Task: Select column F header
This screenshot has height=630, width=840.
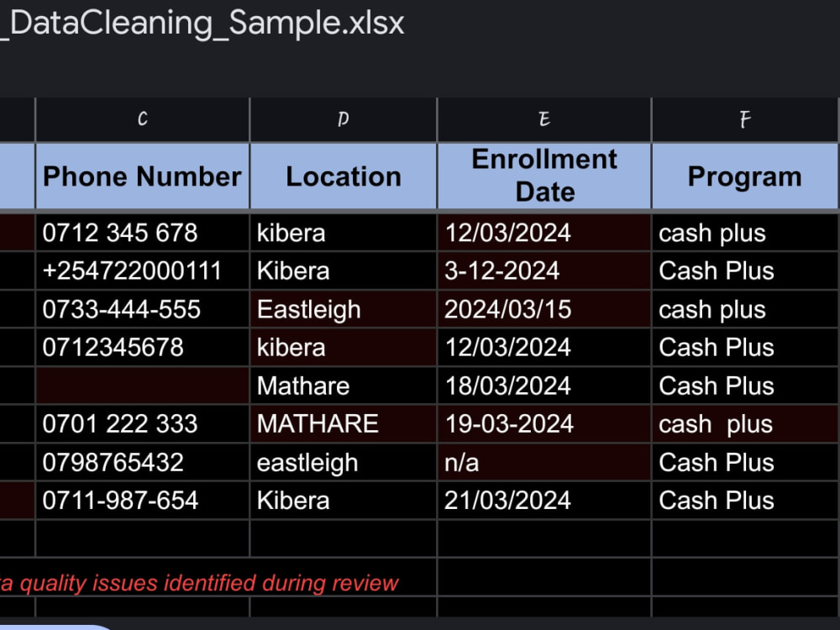Action: [x=745, y=119]
